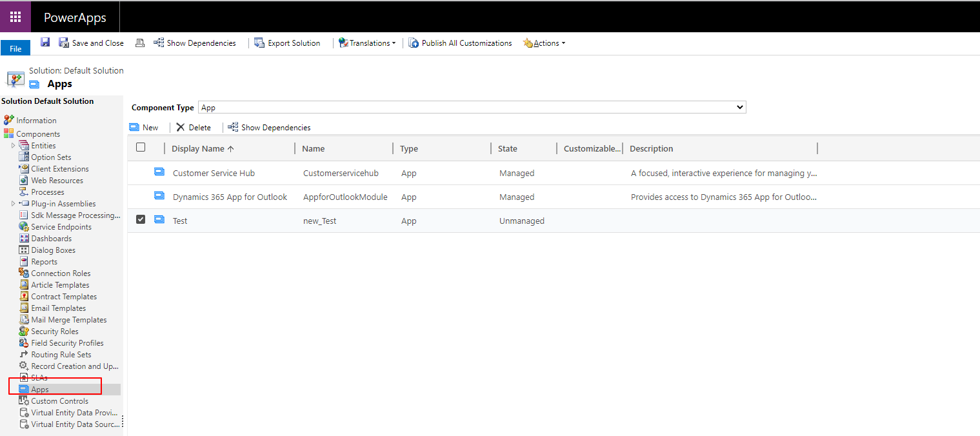Click the Option Sets icon

[x=24, y=157]
